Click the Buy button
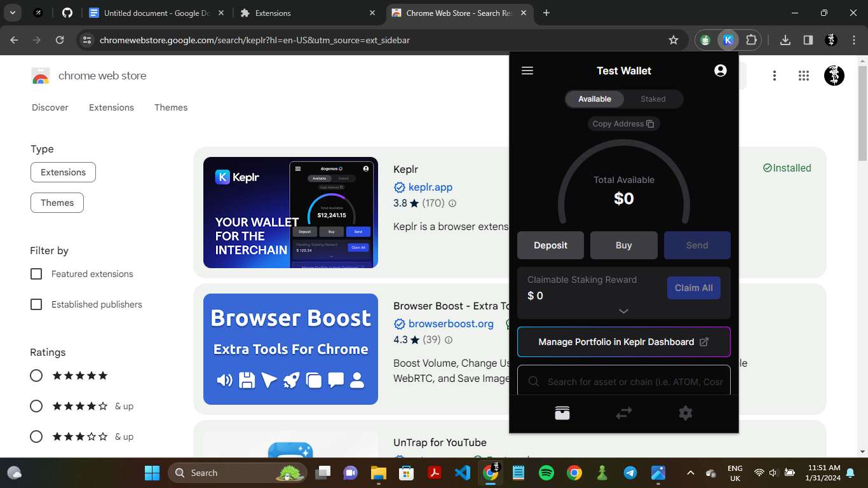Viewport: 868px width, 488px height. click(624, 245)
